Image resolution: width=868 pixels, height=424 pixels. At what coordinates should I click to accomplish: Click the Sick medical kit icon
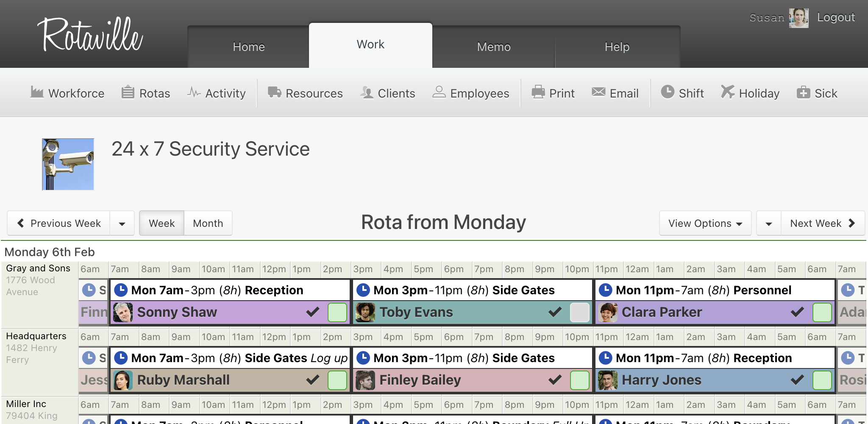click(803, 92)
